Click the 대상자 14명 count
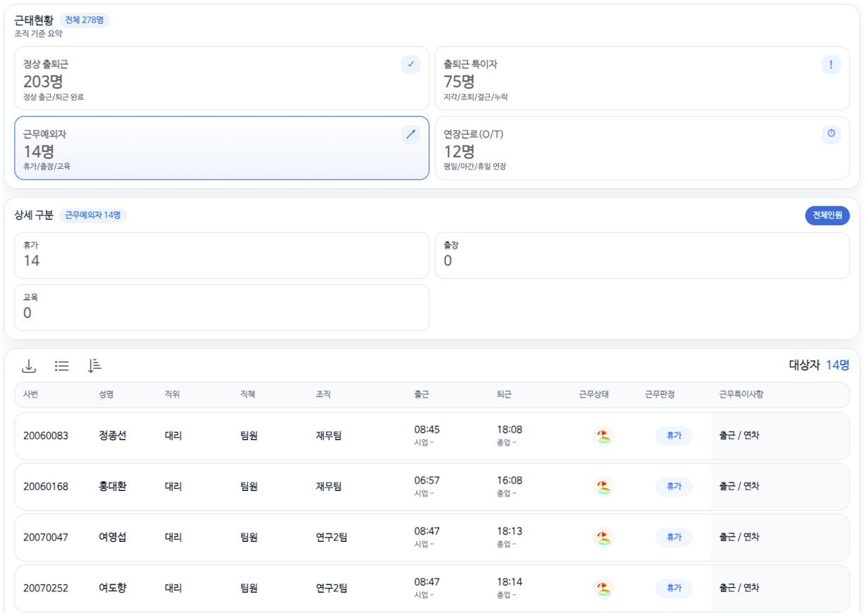The height and width of the screenshot is (616, 865). 819,365
